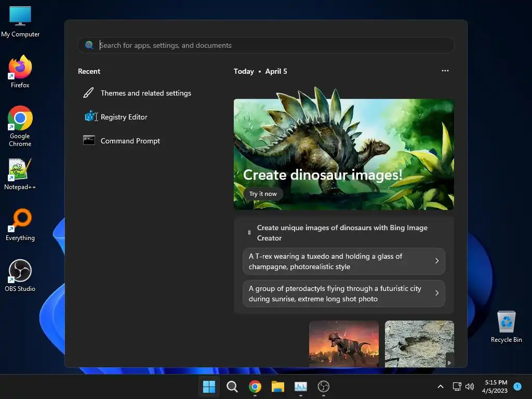This screenshot has height=399, width=532.
Task: Open Chrome from the taskbar
Action: click(x=255, y=387)
